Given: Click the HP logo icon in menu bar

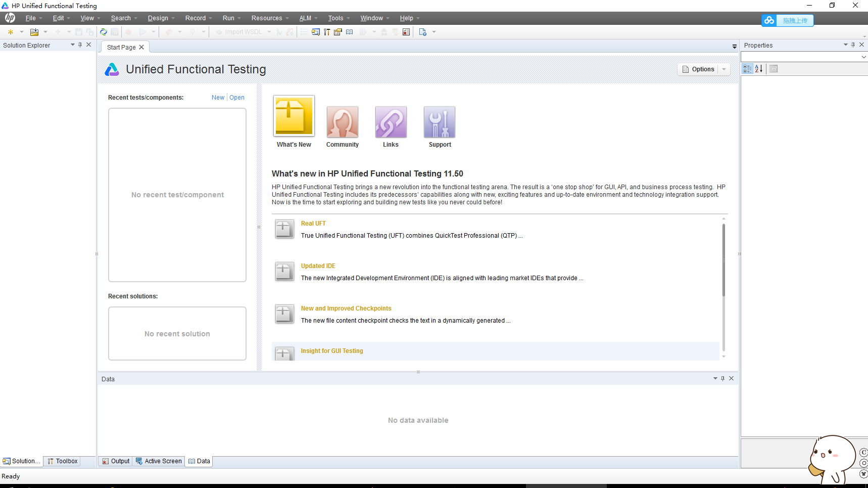Looking at the screenshot, I should click(10, 18).
